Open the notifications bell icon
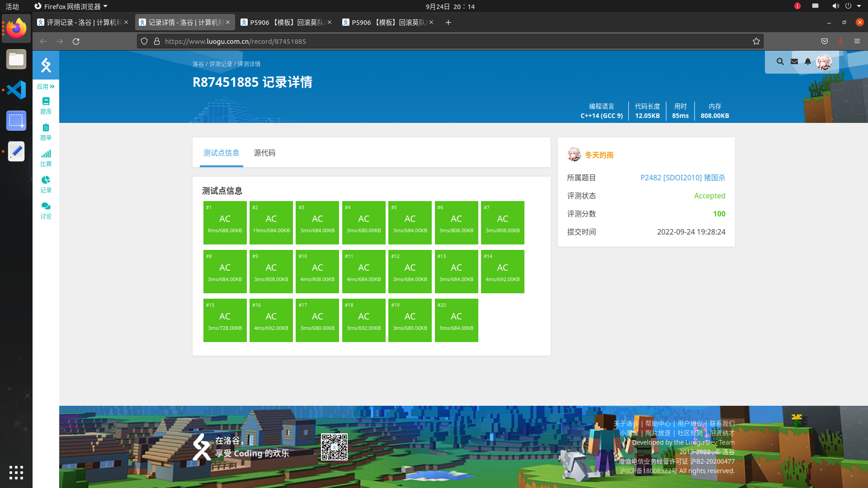The width and height of the screenshot is (868, 488). pos(808,61)
